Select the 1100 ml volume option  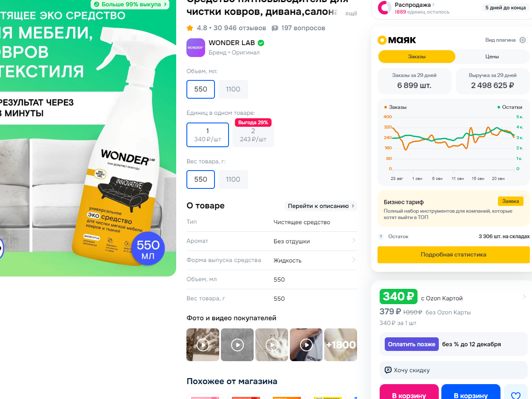233,89
